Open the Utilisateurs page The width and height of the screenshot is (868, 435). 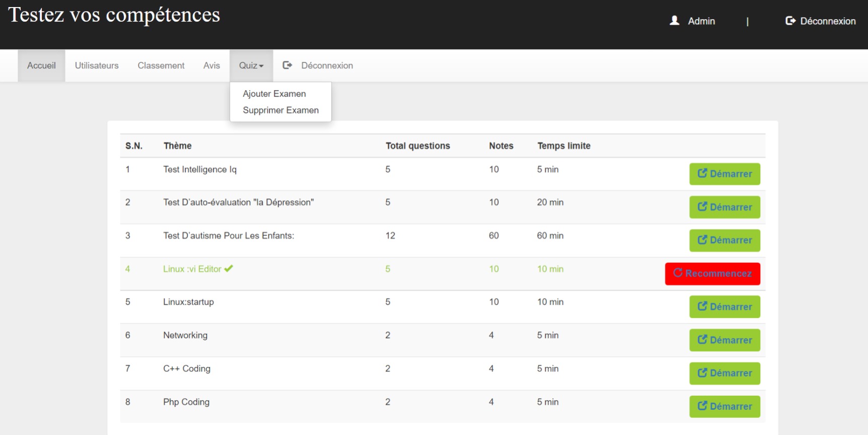tap(97, 65)
